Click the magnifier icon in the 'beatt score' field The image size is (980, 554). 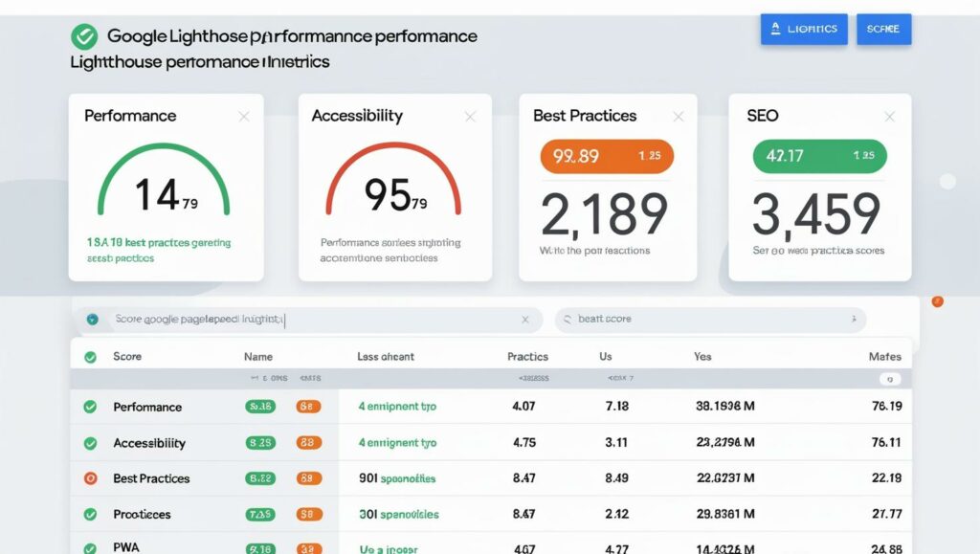(x=568, y=320)
